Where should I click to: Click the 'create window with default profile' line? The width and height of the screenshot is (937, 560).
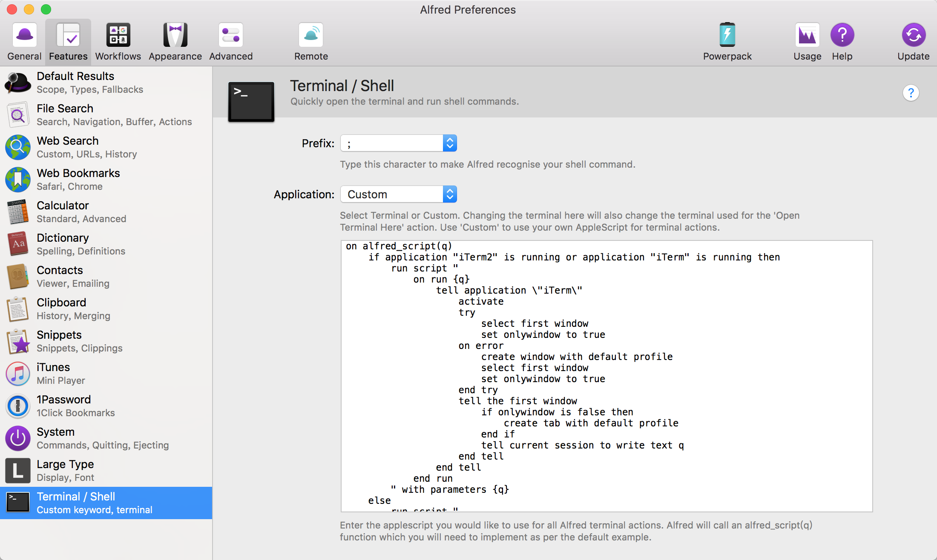point(577,357)
